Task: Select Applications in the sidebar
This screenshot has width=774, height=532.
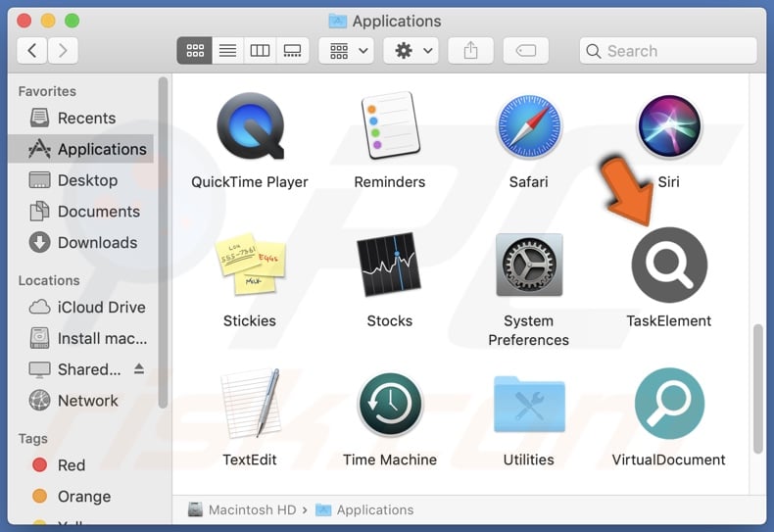Action: pyautogui.click(x=82, y=149)
